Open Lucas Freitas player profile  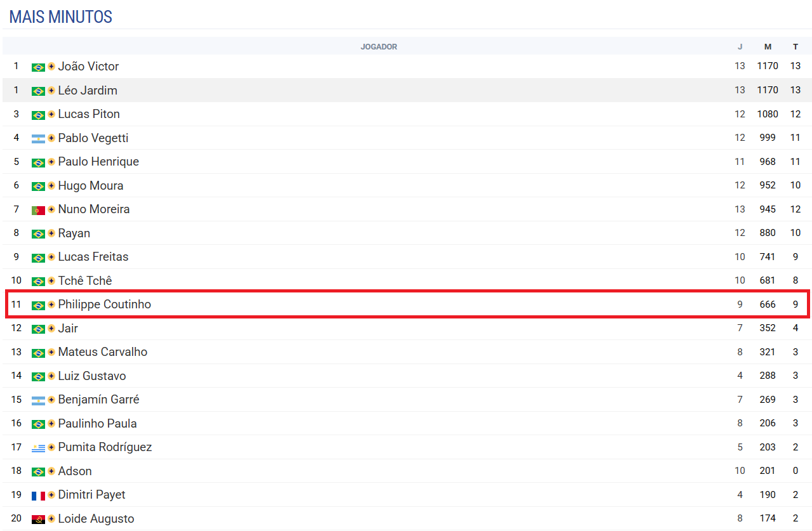pyautogui.click(x=93, y=257)
